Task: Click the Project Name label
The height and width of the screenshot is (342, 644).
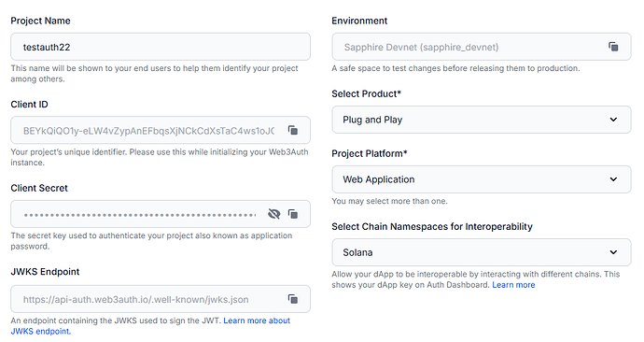Action: (x=40, y=21)
